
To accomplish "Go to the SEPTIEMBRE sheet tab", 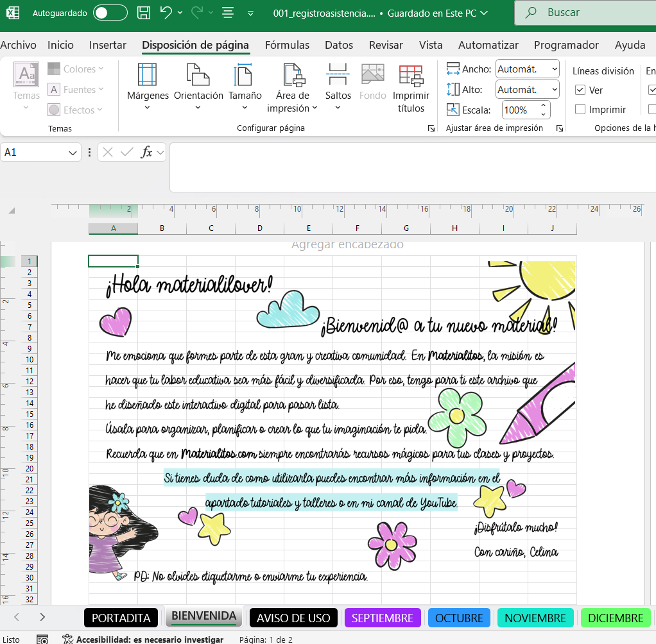I will tap(383, 618).
